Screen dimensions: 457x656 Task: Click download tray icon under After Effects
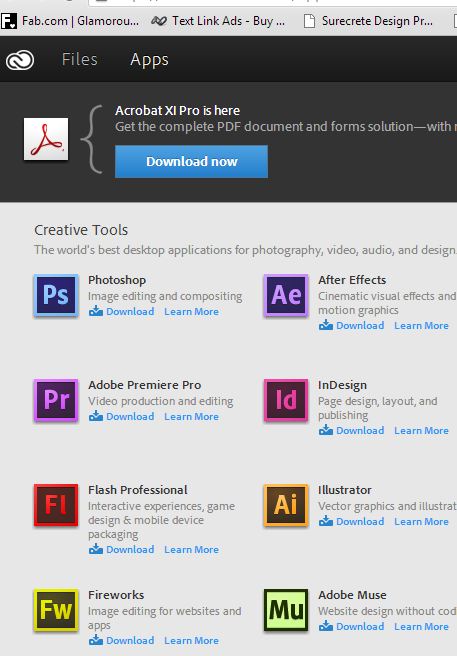tap(326, 325)
